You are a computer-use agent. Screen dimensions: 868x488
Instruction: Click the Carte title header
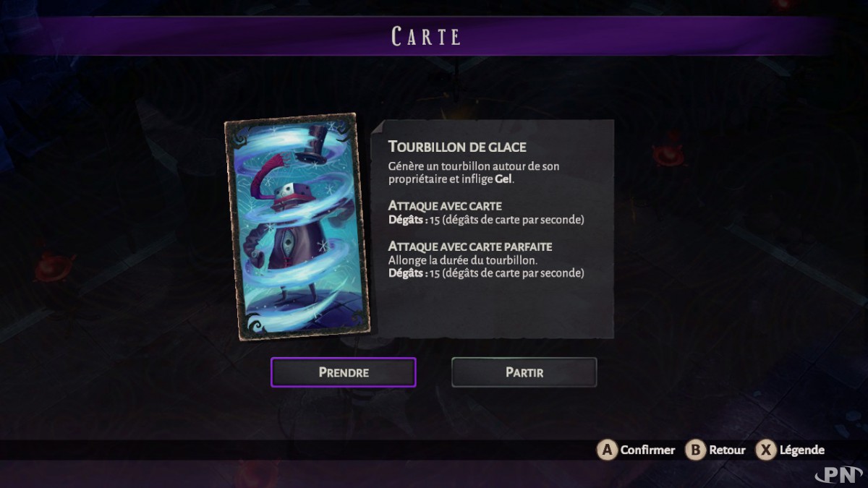tap(427, 36)
